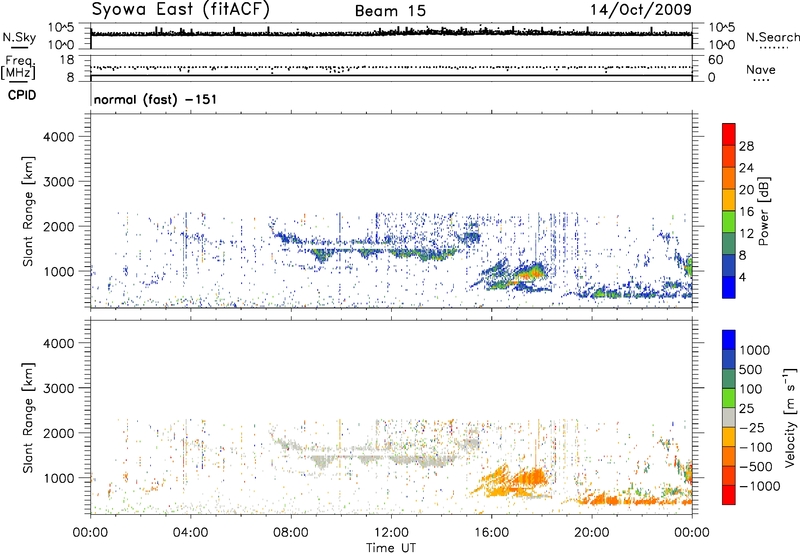Click the frequency axis '18' tick label
This screenshot has height=554, width=800.
pyautogui.click(x=67, y=60)
